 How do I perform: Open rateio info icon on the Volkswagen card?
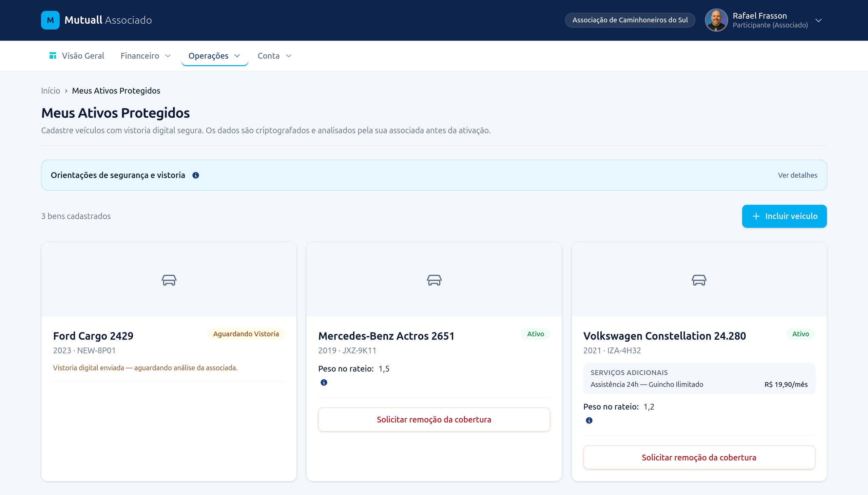[589, 420]
